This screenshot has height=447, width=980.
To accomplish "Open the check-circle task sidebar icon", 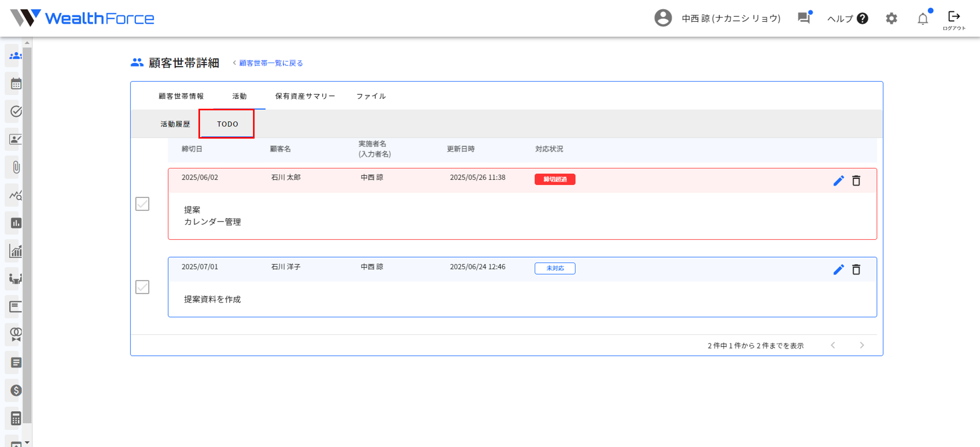I will point(16,111).
